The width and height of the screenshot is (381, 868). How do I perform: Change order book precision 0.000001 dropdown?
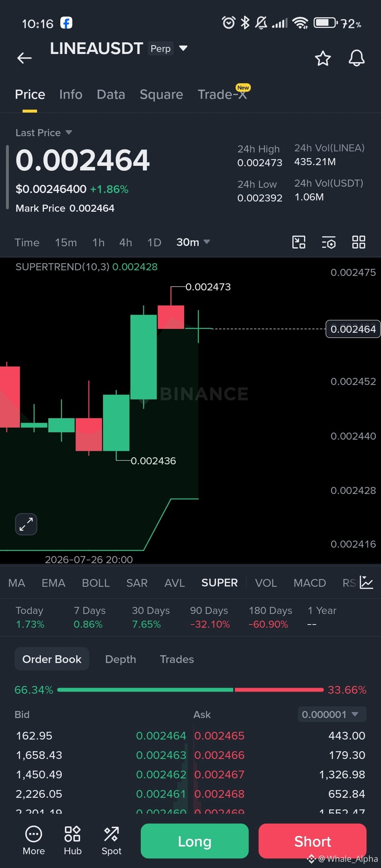332,715
